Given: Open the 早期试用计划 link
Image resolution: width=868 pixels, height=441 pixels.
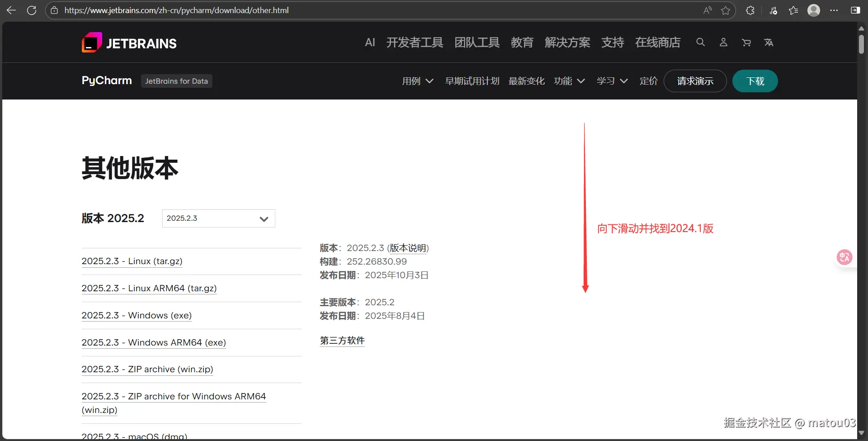Looking at the screenshot, I should click(472, 81).
